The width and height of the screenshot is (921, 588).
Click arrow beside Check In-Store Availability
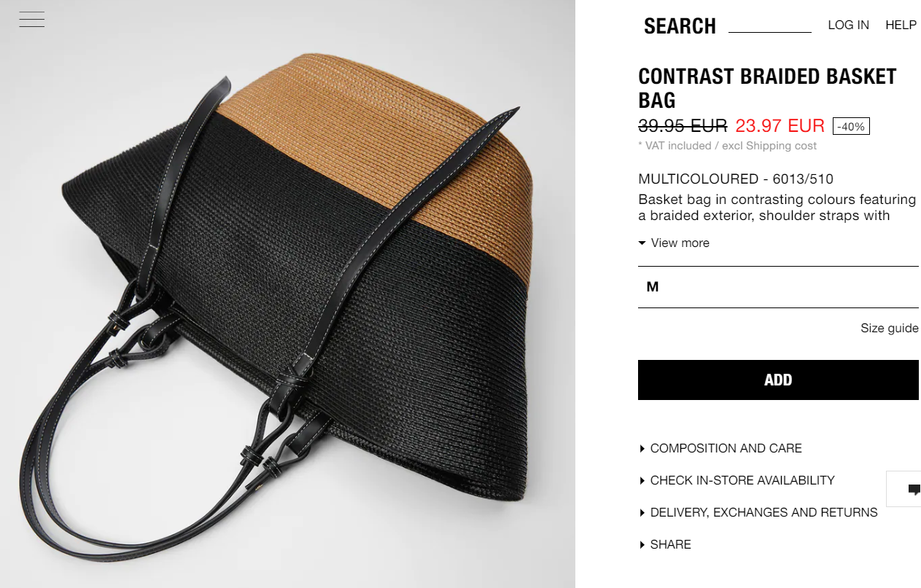coord(642,481)
